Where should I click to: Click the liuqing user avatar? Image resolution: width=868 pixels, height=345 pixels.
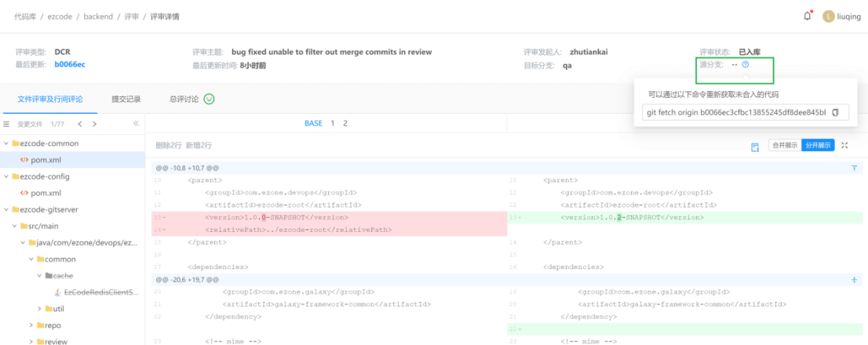pyautogui.click(x=827, y=16)
